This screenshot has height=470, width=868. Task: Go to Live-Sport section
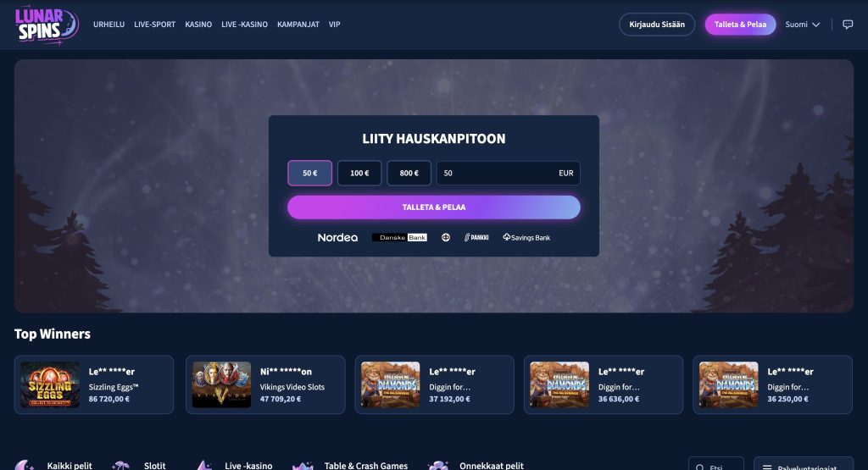154,25
